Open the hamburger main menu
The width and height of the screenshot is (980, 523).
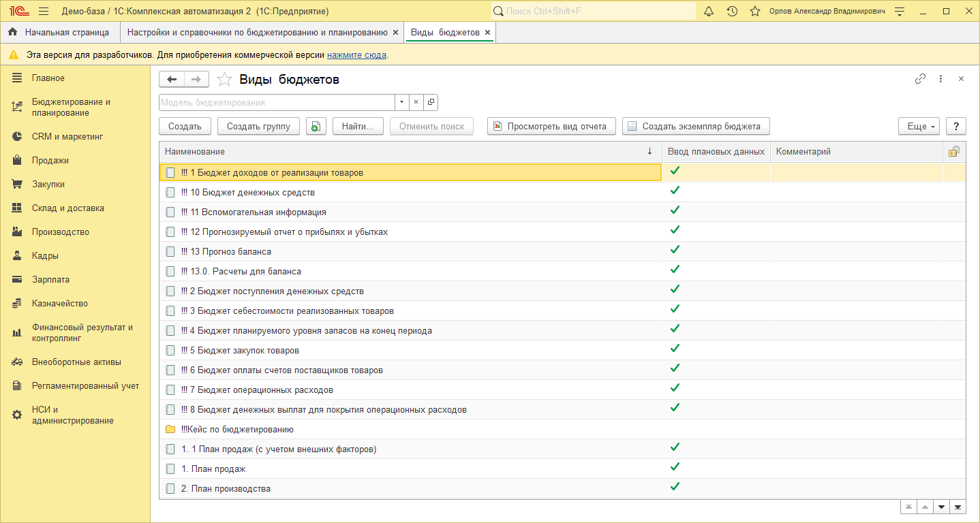[x=44, y=12]
